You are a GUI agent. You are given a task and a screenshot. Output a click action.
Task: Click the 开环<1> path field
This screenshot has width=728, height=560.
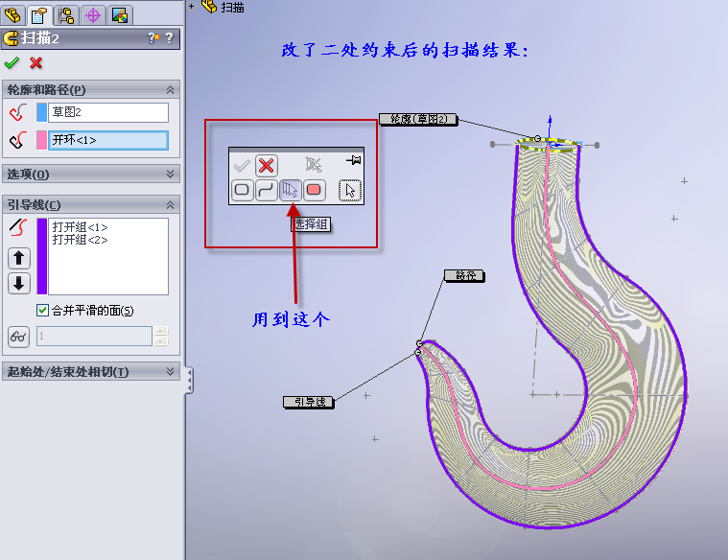tap(108, 140)
